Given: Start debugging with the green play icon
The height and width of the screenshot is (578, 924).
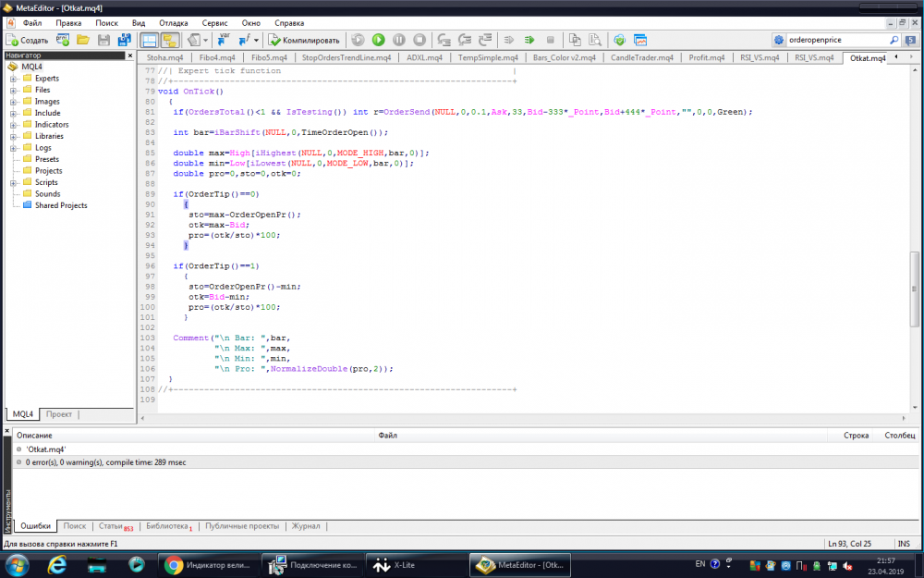Looking at the screenshot, I should coord(378,40).
